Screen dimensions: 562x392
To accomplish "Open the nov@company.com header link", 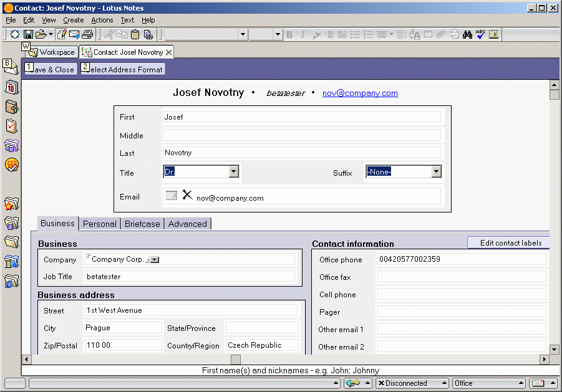I will click(x=360, y=93).
